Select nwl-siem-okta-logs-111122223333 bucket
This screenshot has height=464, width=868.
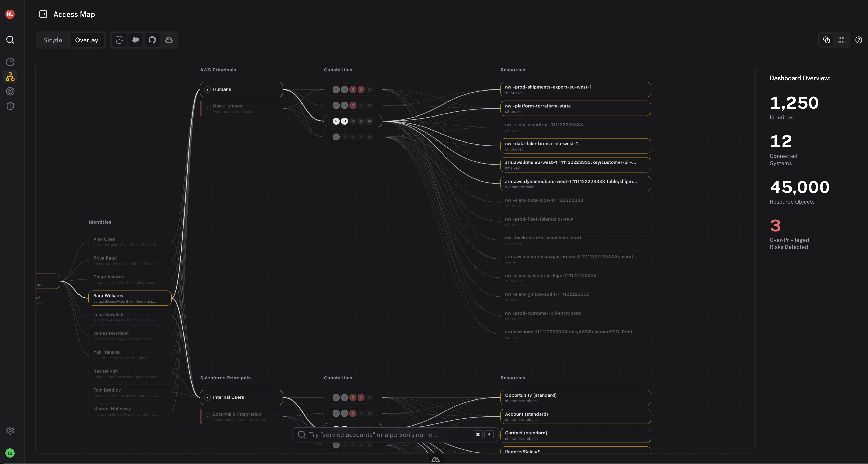click(x=575, y=203)
